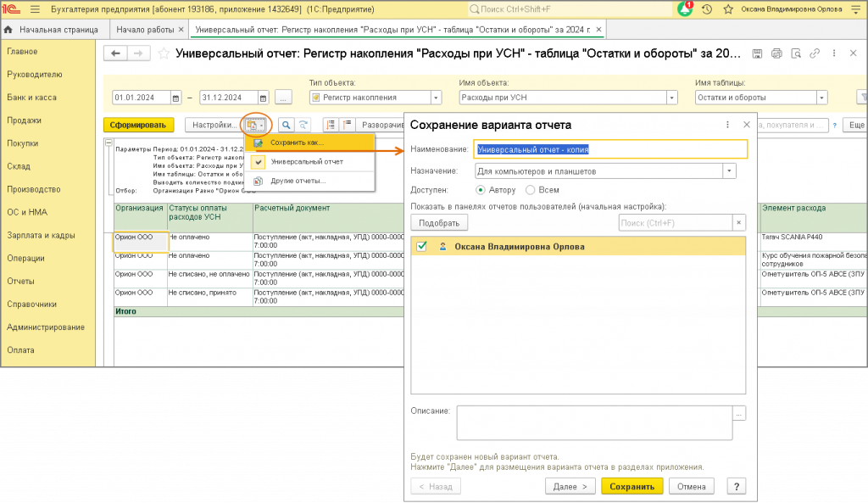Click the yellow "Сохранить" button
The height and width of the screenshot is (503, 868).
[632, 486]
